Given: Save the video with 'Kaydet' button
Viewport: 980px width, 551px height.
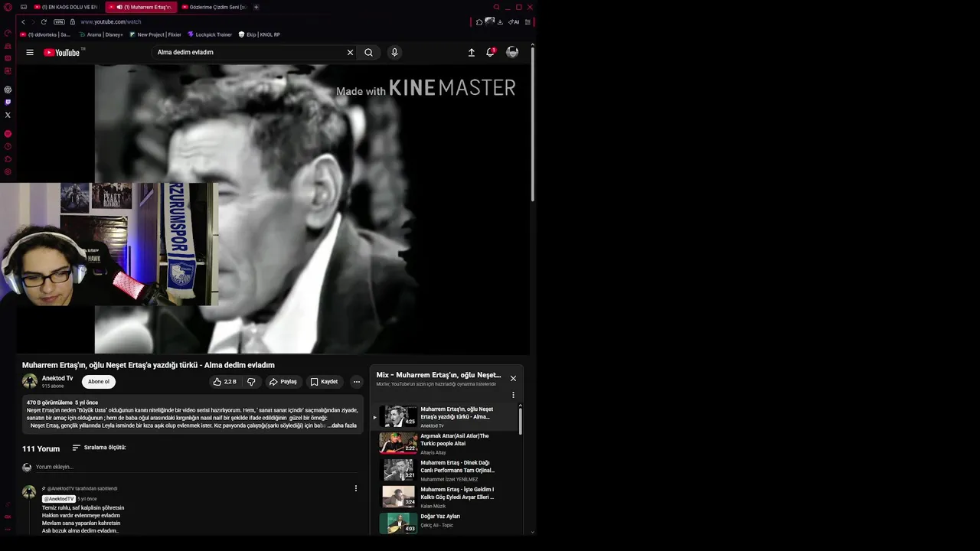Looking at the screenshot, I should [324, 381].
